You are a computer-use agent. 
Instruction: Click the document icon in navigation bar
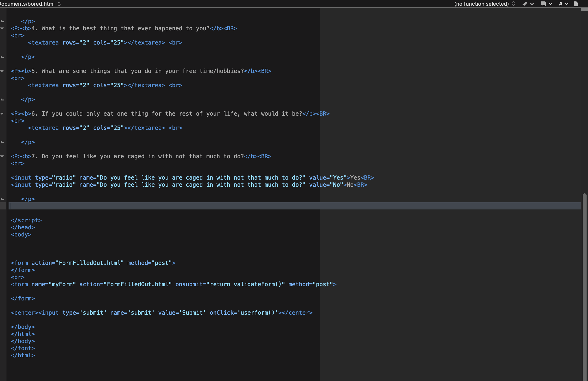coord(576,4)
